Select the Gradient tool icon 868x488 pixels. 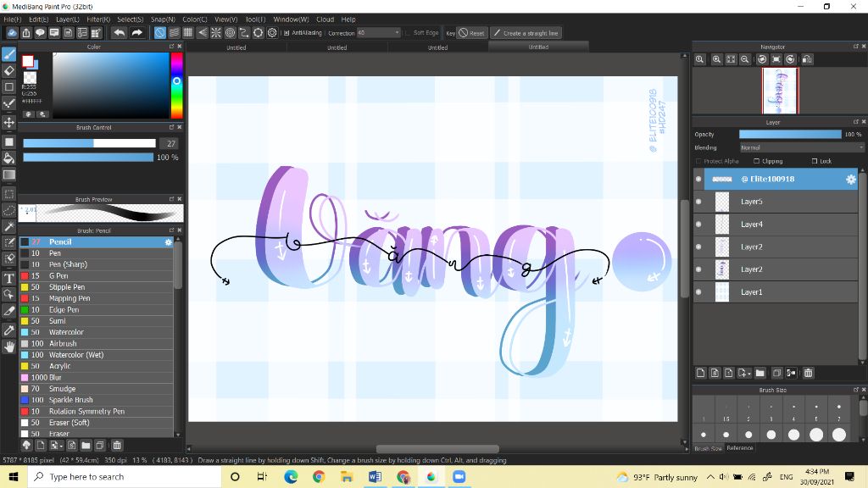pos(8,175)
